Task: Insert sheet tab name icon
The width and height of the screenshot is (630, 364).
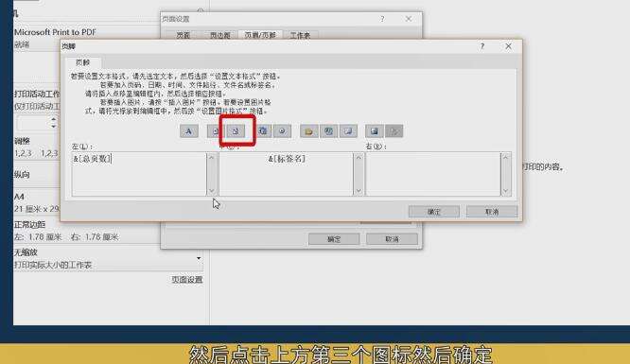Action: pyautogui.click(x=348, y=131)
